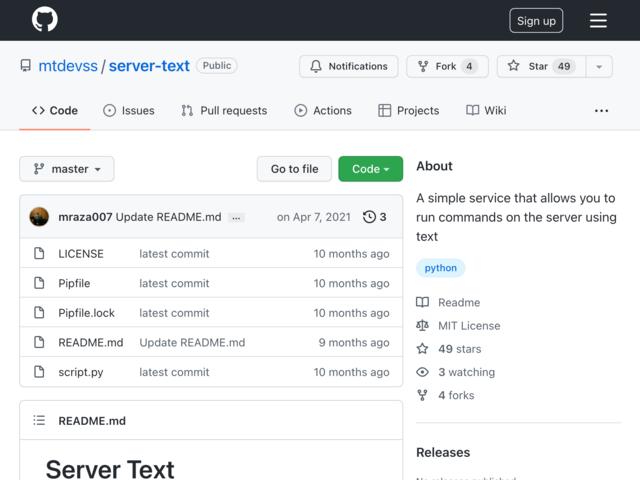Screen dimensions: 640x480
Task: Switch to the Code tab
Action: point(55,111)
